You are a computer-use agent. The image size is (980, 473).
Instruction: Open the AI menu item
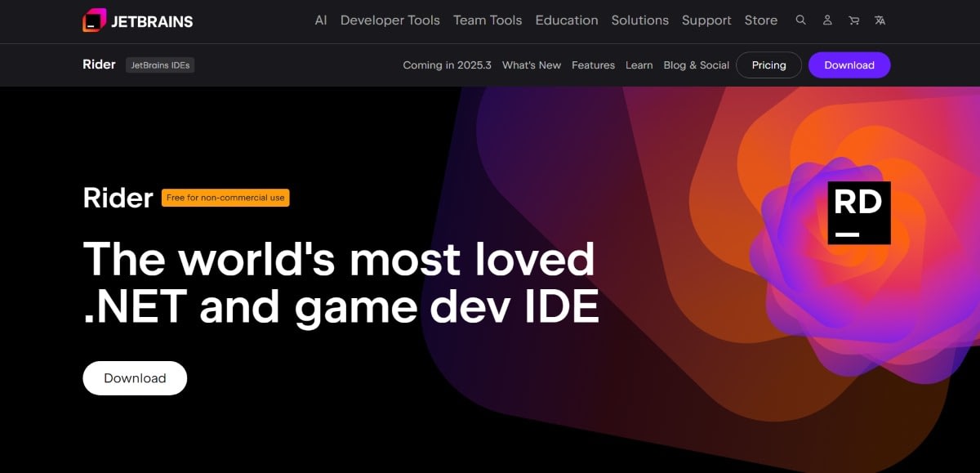(321, 20)
